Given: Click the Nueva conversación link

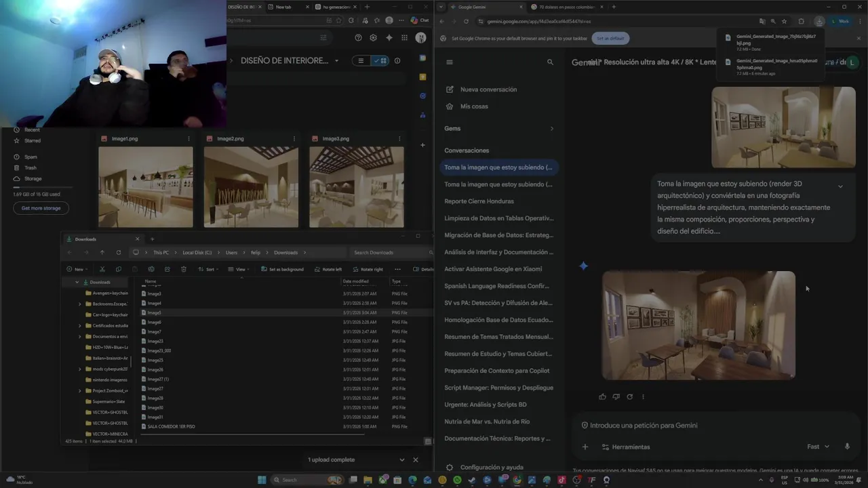Looking at the screenshot, I should (488, 89).
